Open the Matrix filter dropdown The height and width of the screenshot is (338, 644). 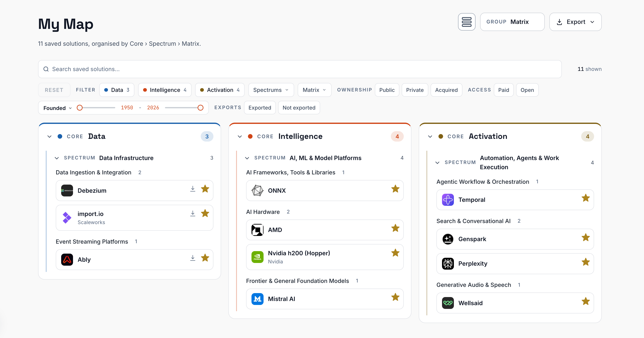pos(314,90)
